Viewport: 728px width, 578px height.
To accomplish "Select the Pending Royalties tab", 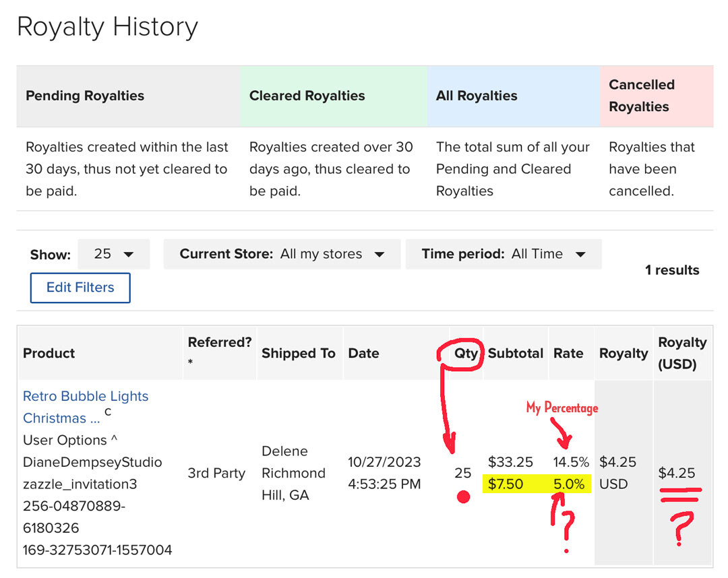I will tap(128, 96).
